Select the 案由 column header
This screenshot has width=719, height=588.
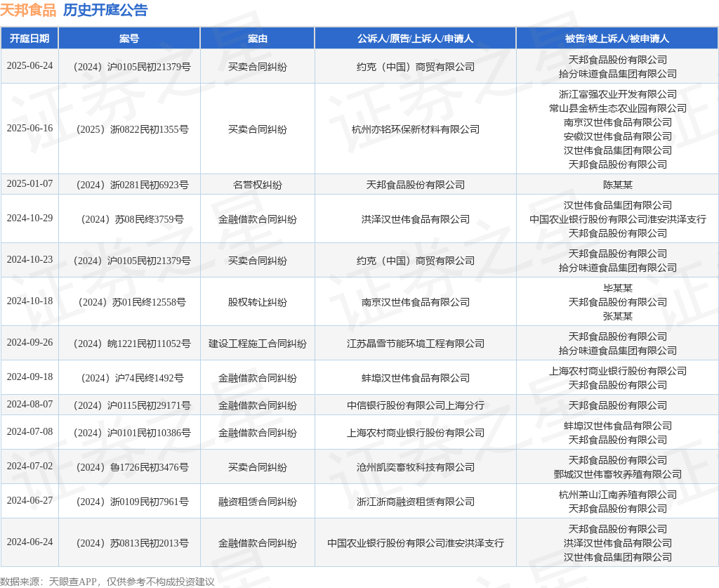point(257,39)
